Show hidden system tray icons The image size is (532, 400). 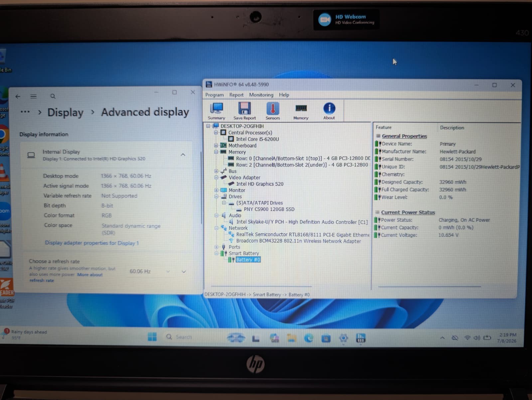coord(442,338)
